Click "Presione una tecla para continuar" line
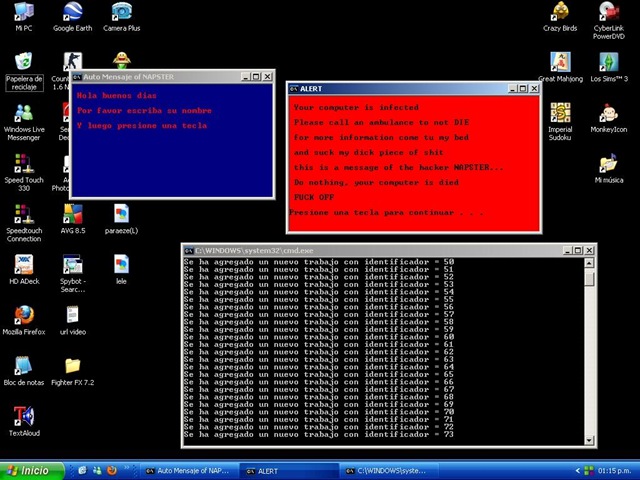This screenshot has height=480, width=640. coord(386,212)
